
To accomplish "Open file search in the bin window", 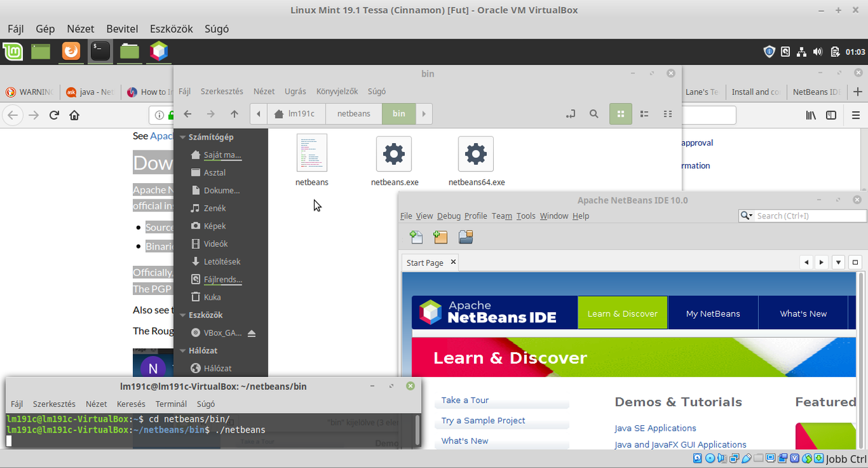I will pos(593,114).
